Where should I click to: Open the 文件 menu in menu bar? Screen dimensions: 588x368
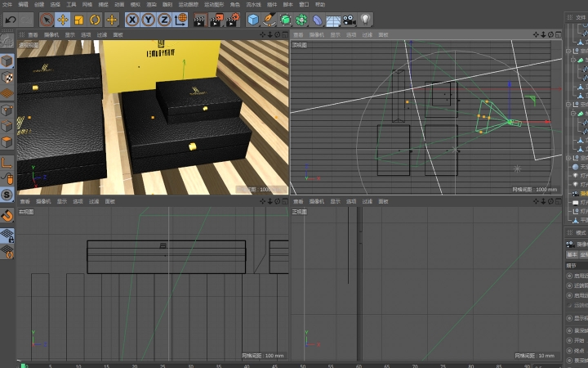coord(7,4)
